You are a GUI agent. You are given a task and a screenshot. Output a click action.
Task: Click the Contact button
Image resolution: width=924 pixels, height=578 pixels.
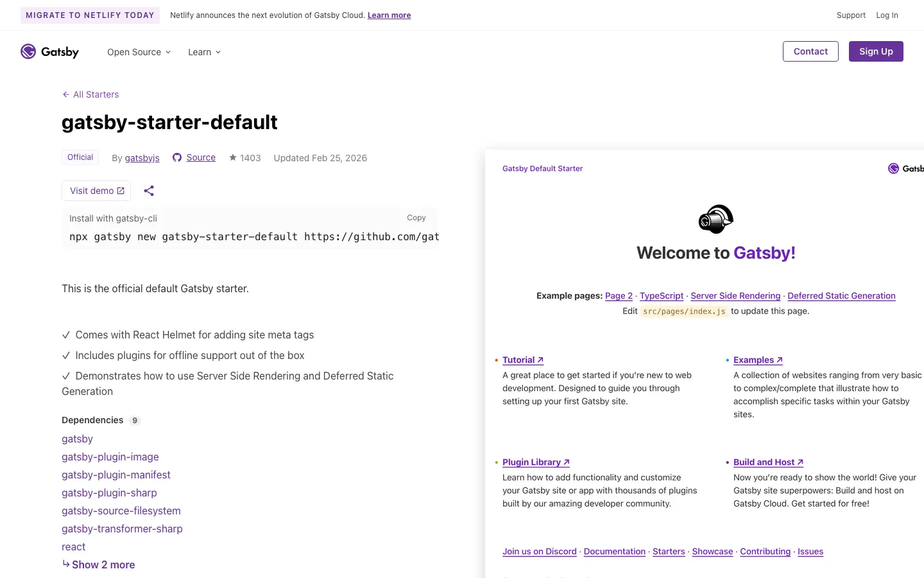coord(810,51)
